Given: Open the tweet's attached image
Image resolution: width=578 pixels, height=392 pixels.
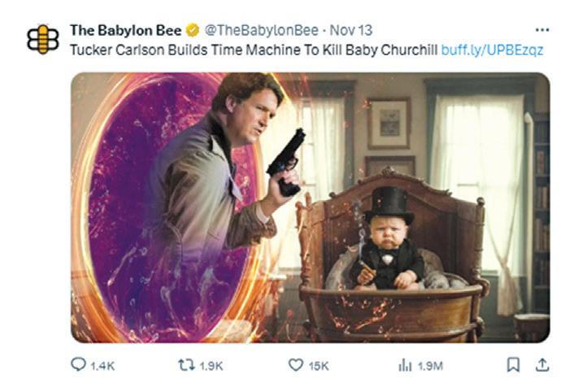Looking at the screenshot, I should tap(310, 207).
